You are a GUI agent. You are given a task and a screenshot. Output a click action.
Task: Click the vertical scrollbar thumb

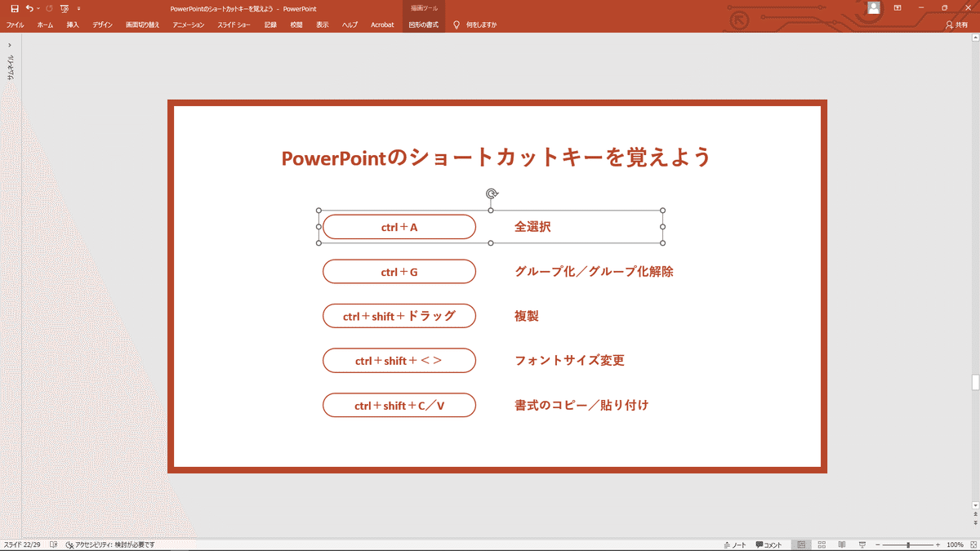pyautogui.click(x=975, y=383)
